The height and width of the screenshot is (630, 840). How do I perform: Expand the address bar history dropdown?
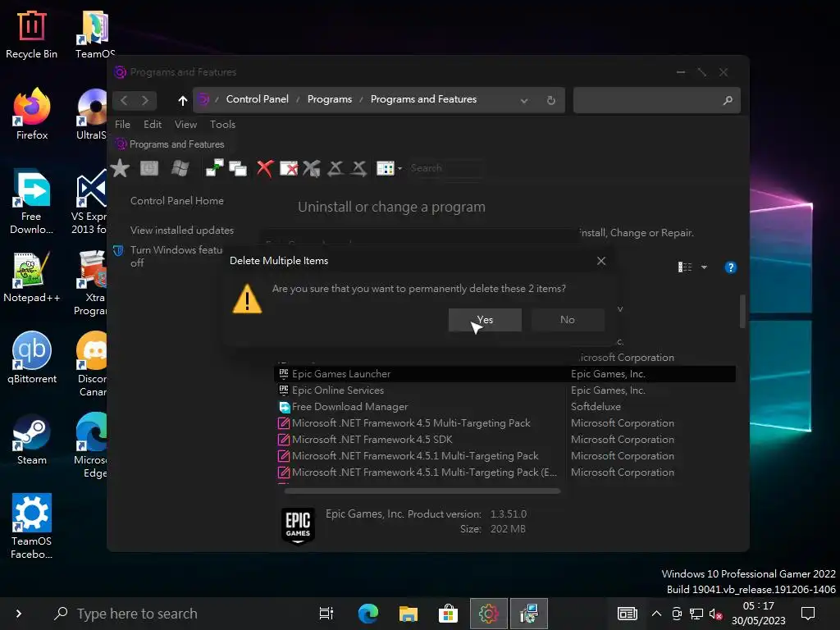pos(524,101)
